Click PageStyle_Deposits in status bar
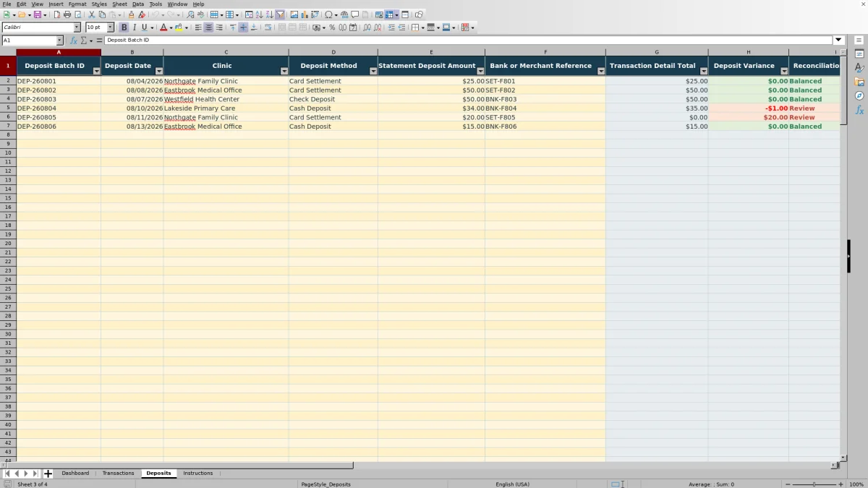The width and height of the screenshot is (868, 488). [325, 484]
